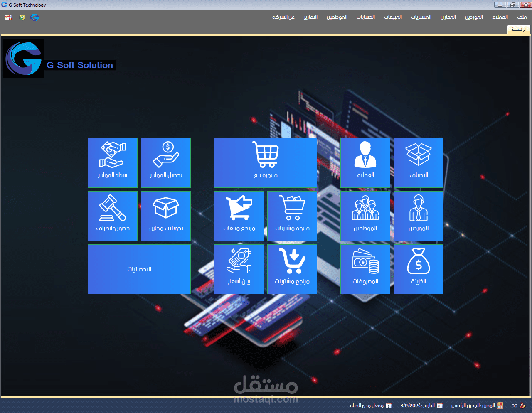
Task: Open the عن الشركة (About company) menu
Action: [x=283, y=17]
